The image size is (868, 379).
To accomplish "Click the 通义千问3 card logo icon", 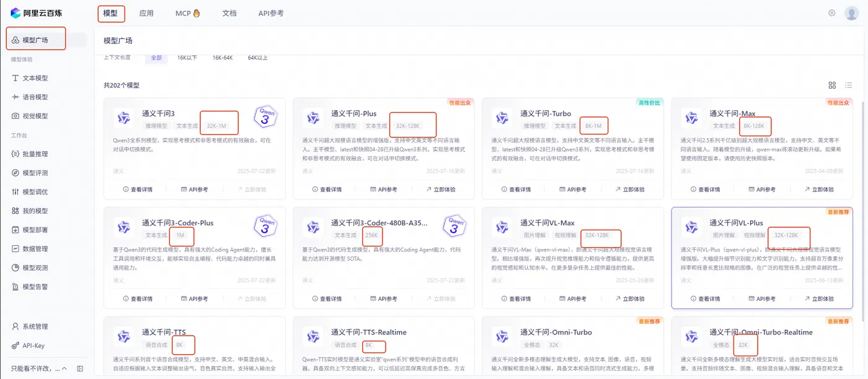I will point(124,118).
